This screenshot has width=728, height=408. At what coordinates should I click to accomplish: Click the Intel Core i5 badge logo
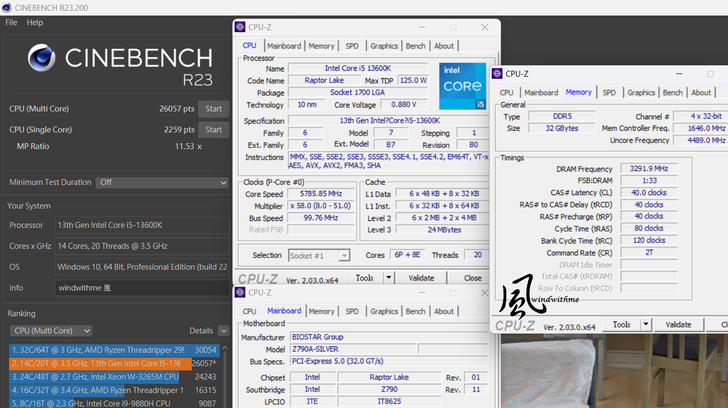pos(462,86)
